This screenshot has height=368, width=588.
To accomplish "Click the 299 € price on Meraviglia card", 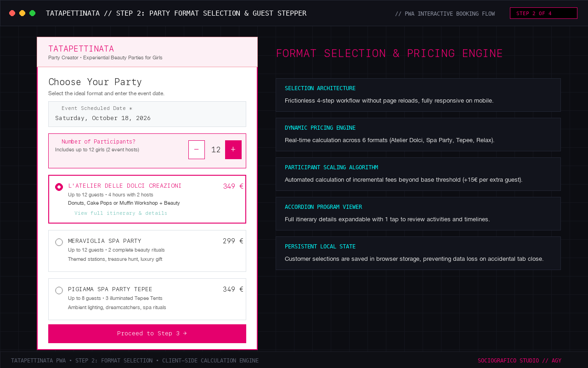I will [x=233, y=241].
